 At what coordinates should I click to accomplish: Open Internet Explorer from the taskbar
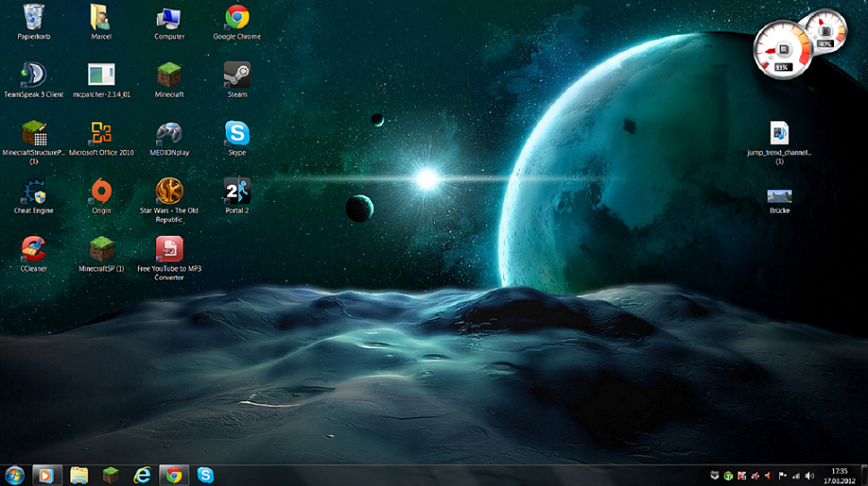(142, 475)
